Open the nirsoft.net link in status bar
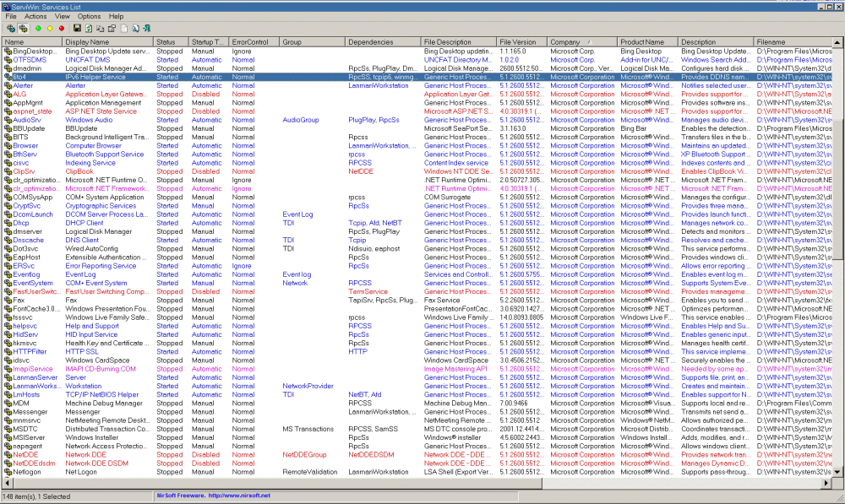The image size is (845, 504). [x=239, y=496]
